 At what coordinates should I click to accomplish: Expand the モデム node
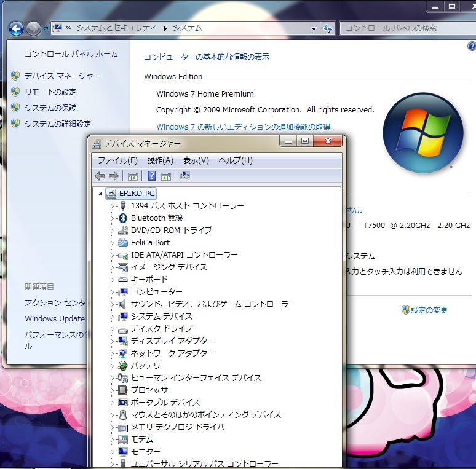pos(113,439)
